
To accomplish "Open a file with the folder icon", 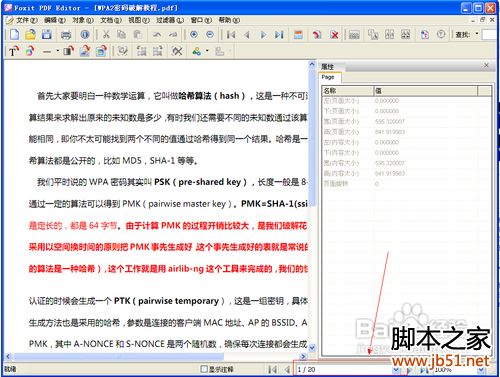I will point(30,35).
